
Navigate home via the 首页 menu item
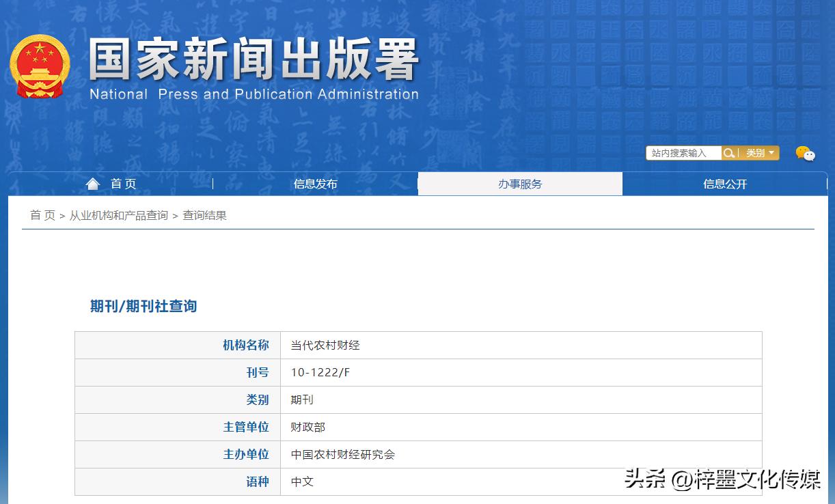click(123, 183)
